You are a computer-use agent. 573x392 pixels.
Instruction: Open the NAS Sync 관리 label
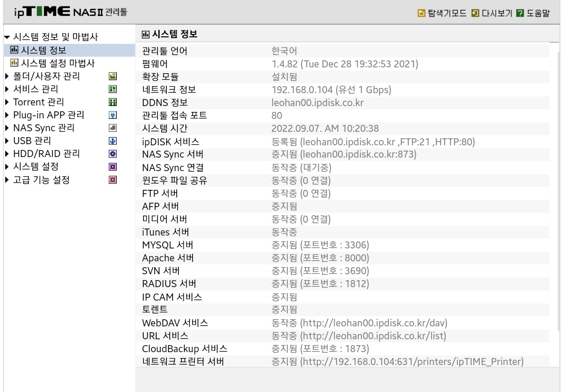click(44, 128)
